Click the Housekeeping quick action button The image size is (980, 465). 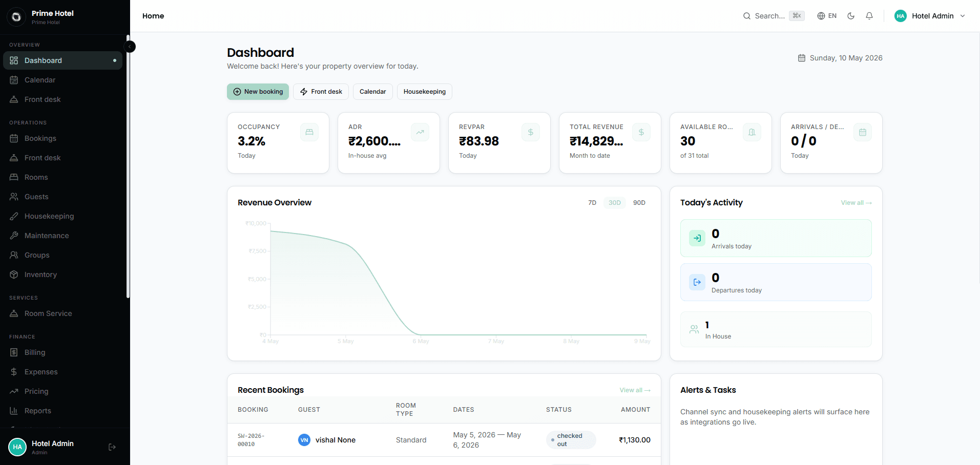(425, 92)
